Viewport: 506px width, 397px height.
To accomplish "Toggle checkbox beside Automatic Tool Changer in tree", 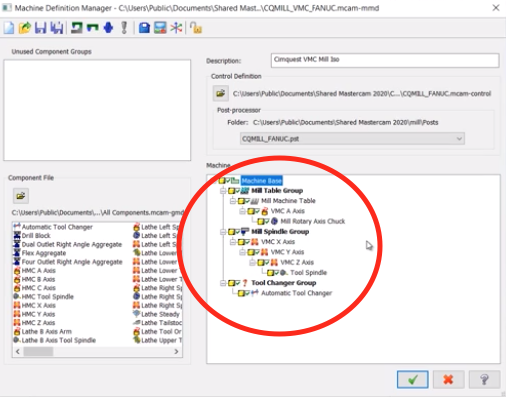I will pyautogui.click(x=248, y=293).
